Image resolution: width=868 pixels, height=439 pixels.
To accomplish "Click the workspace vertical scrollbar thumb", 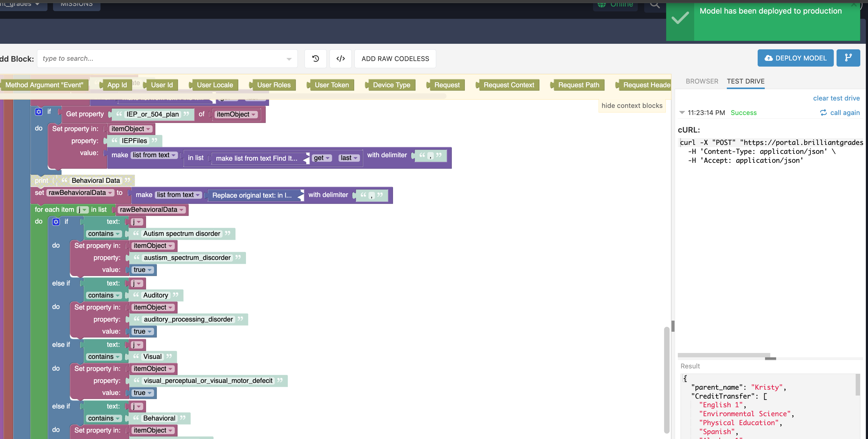I will coord(666,380).
